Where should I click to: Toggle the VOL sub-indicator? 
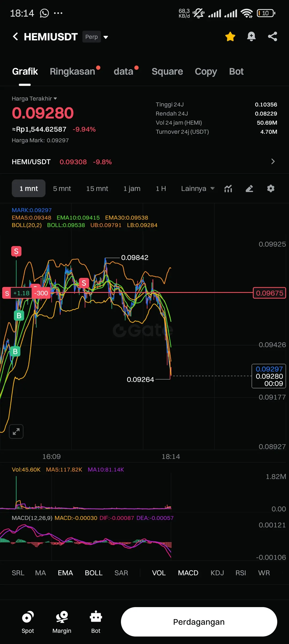point(159,573)
